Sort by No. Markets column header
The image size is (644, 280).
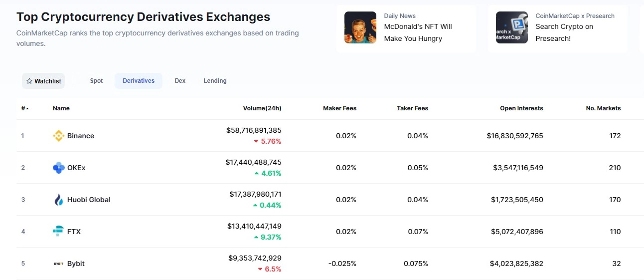[604, 108]
